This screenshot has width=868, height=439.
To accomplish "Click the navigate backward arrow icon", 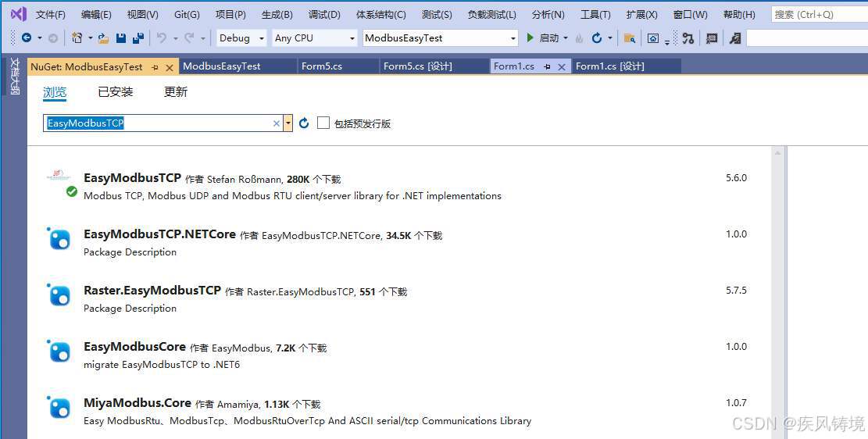I will [26, 38].
